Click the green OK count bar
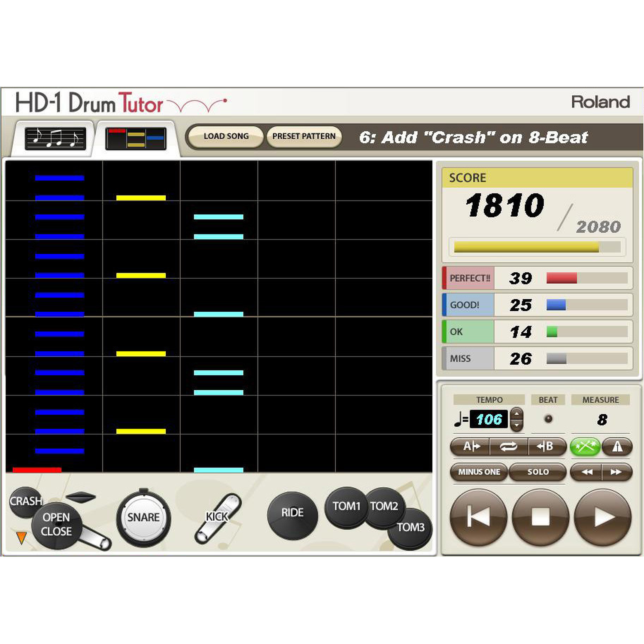This screenshot has height=644, width=644. (x=586, y=332)
